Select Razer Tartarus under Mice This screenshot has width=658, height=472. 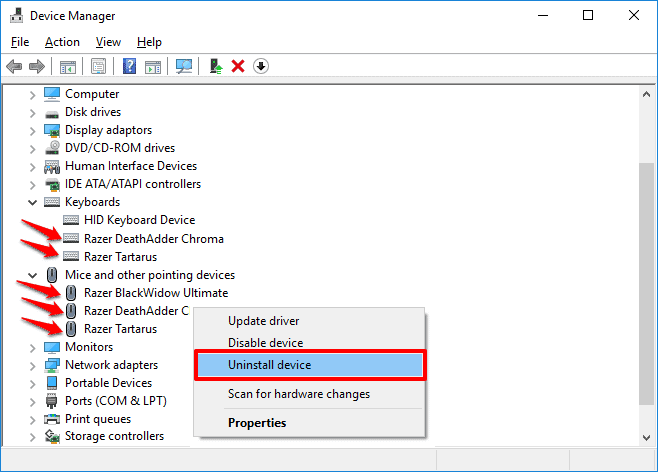tap(120, 329)
